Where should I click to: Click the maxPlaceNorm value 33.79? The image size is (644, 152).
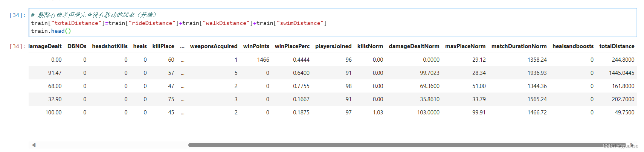click(479, 99)
